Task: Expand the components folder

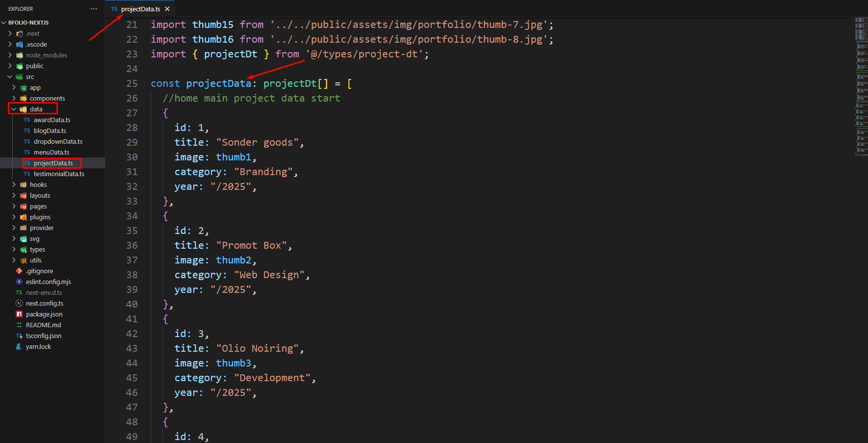Action: pyautogui.click(x=14, y=99)
